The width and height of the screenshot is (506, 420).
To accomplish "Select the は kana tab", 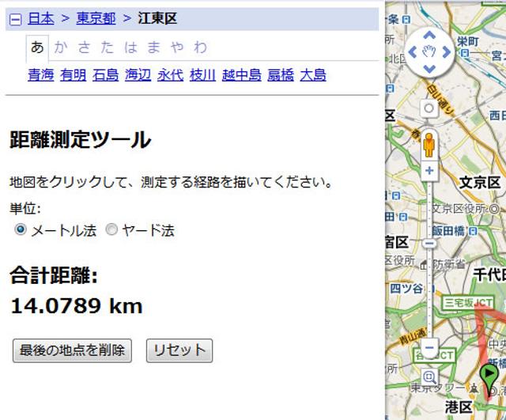I will pyautogui.click(x=130, y=47).
